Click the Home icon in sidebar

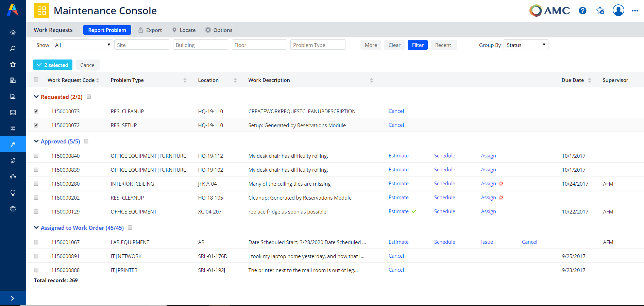tap(13, 32)
